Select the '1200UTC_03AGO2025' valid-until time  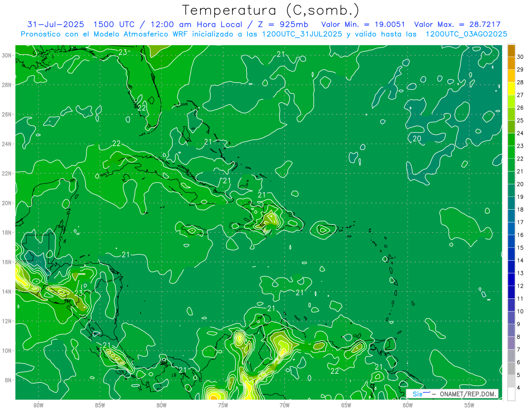pos(466,34)
